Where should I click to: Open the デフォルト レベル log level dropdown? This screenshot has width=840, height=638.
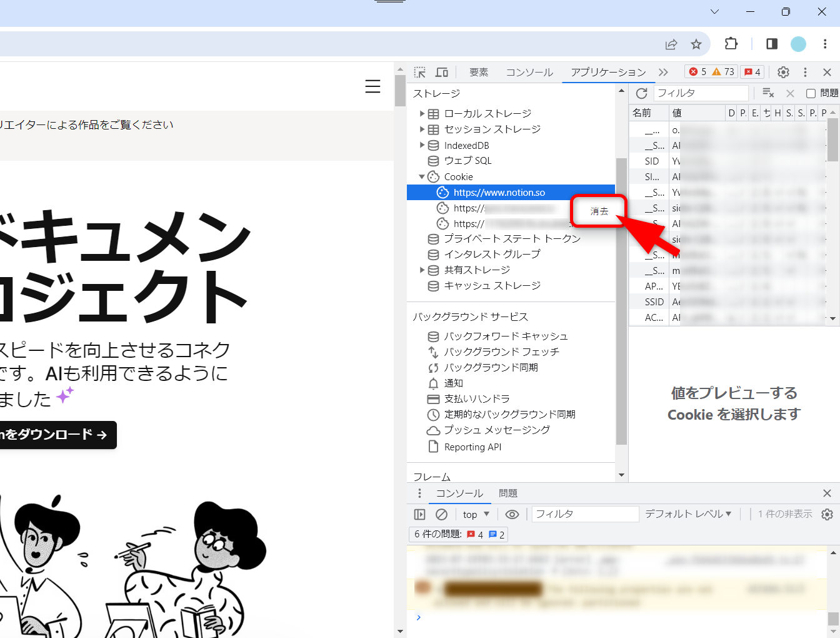687,514
